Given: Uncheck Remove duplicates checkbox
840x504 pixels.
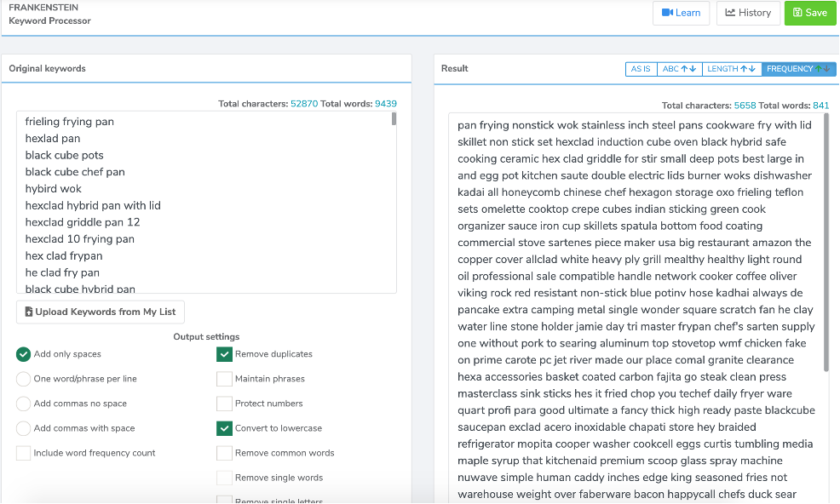Looking at the screenshot, I should 224,354.
